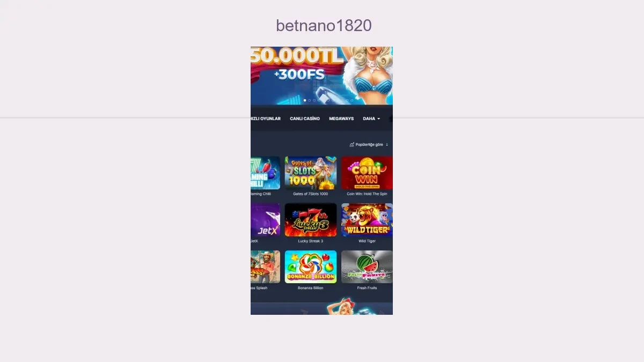
Task: Expand the DAHA dropdown menu
Action: coord(371,119)
